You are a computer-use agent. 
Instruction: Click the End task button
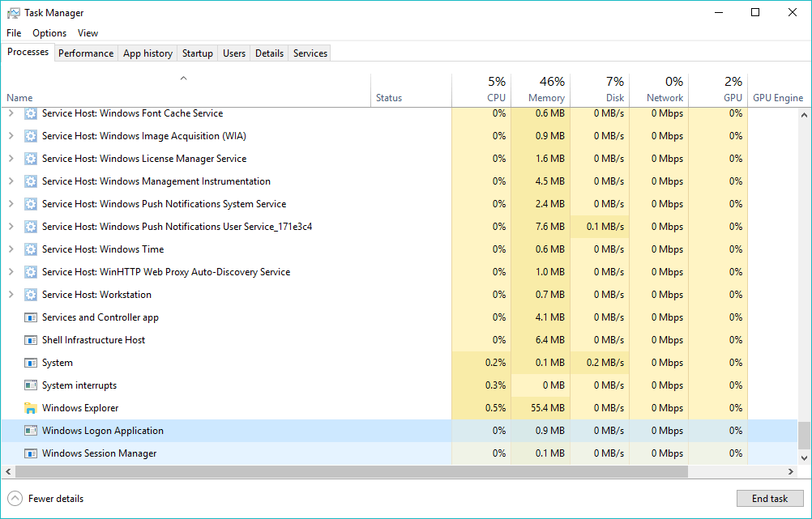point(769,498)
